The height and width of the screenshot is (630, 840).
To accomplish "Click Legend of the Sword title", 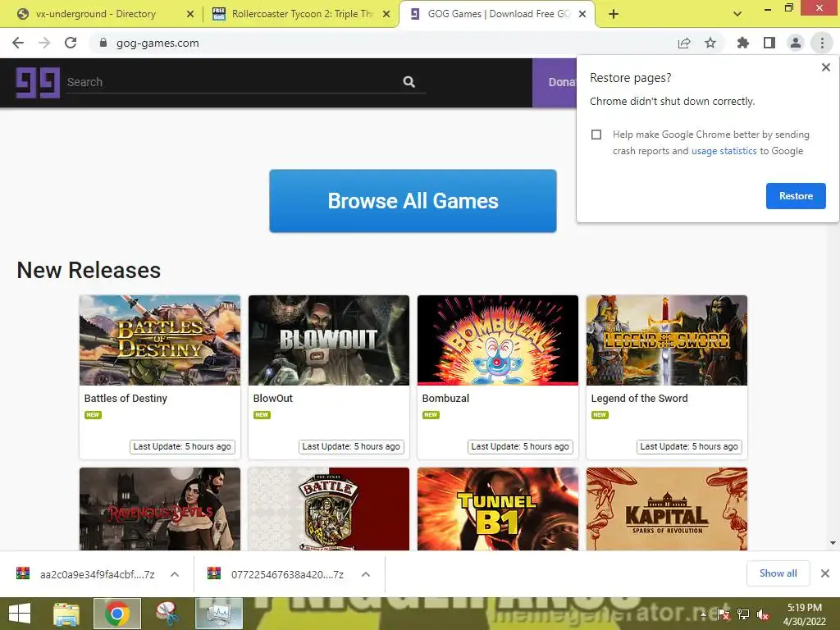I will [x=639, y=398].
